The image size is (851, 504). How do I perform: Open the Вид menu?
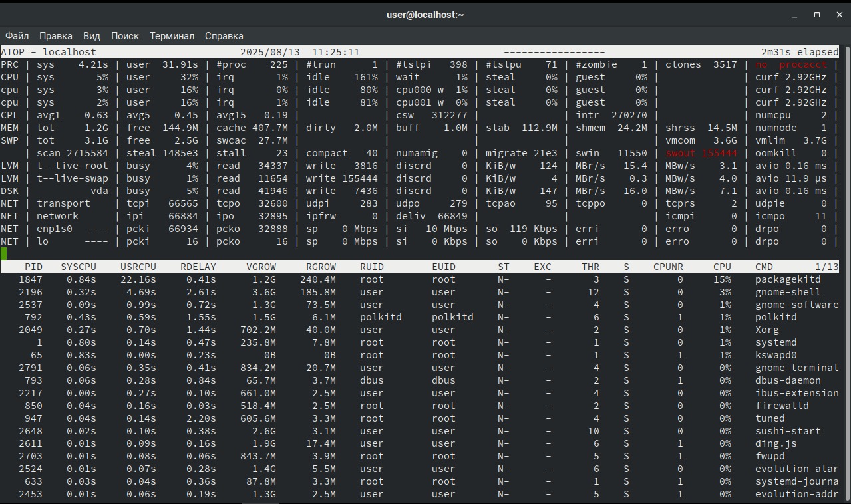click(x=92, y=36)
